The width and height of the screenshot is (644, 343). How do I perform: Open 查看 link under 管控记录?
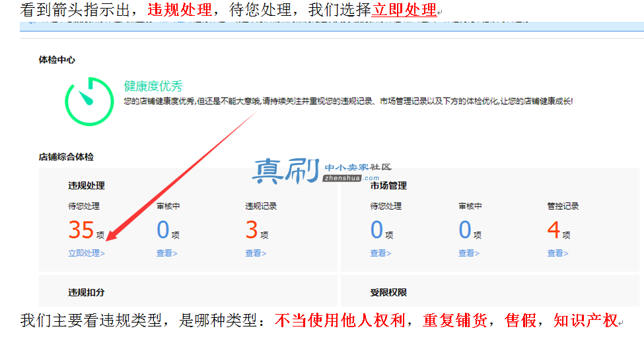pos(557,253)
